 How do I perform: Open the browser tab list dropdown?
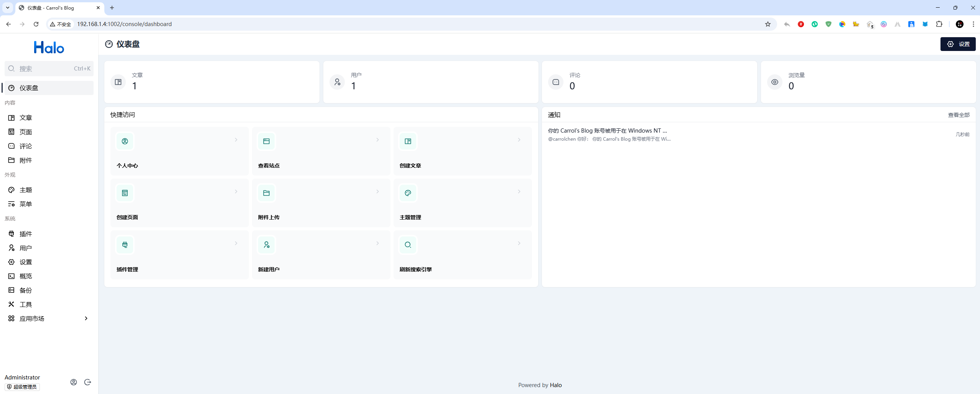8,8
